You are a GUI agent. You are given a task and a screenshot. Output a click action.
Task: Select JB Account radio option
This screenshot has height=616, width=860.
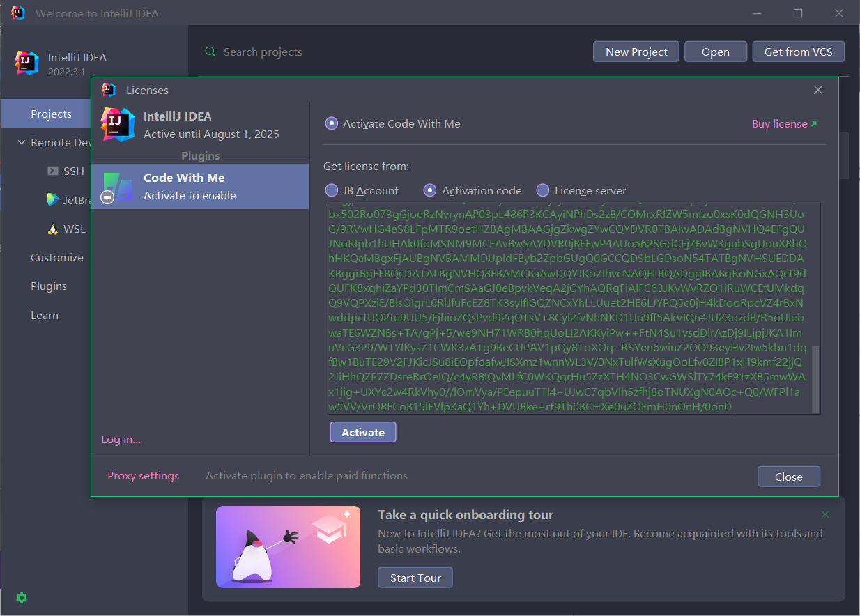click(x=332, y=190)
